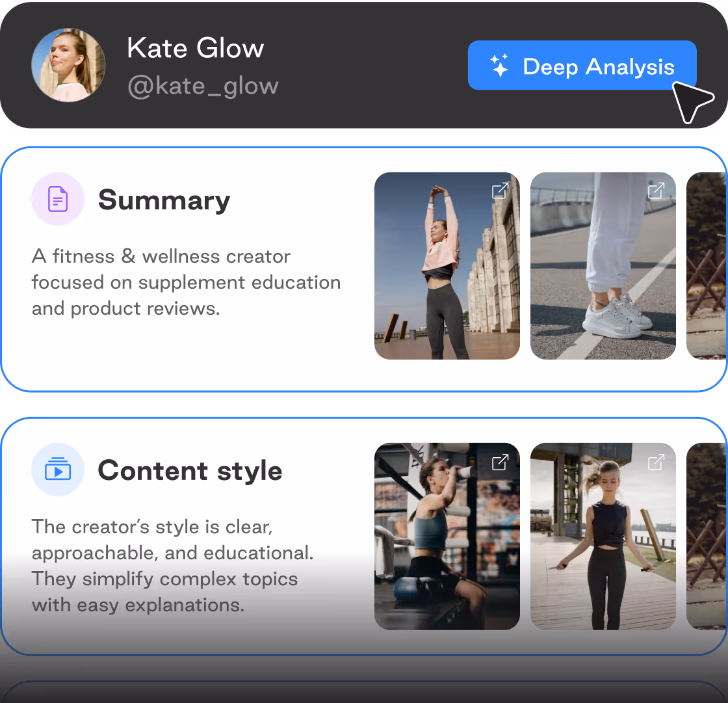Click the blue Content style video icon
This screenshot has width=728, height=703.
(x=58, y=470)
